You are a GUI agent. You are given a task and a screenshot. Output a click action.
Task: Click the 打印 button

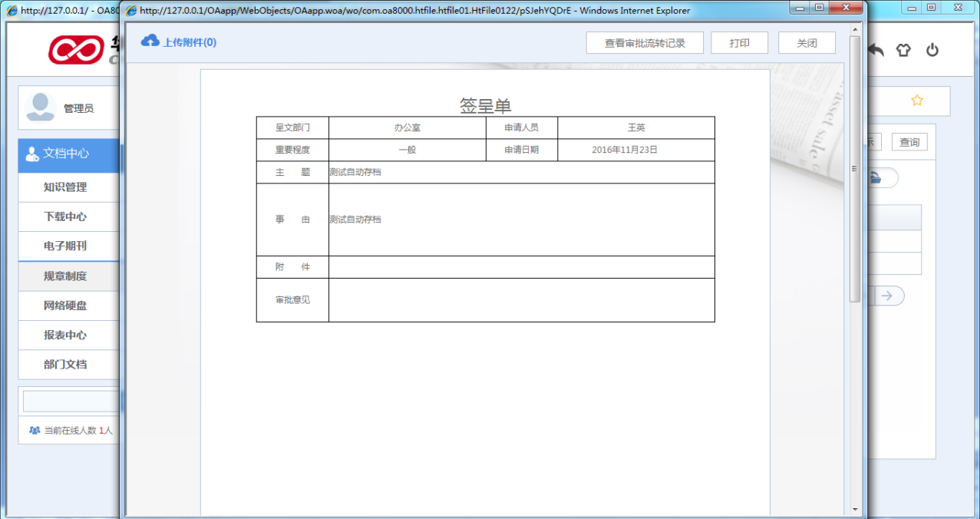coord(738,42)
